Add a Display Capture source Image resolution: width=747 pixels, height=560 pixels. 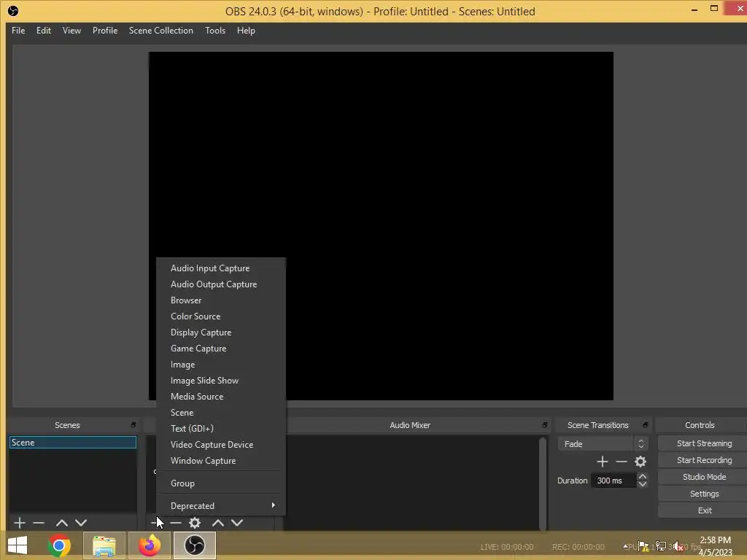pyautogui.click(x=221, y=332)
